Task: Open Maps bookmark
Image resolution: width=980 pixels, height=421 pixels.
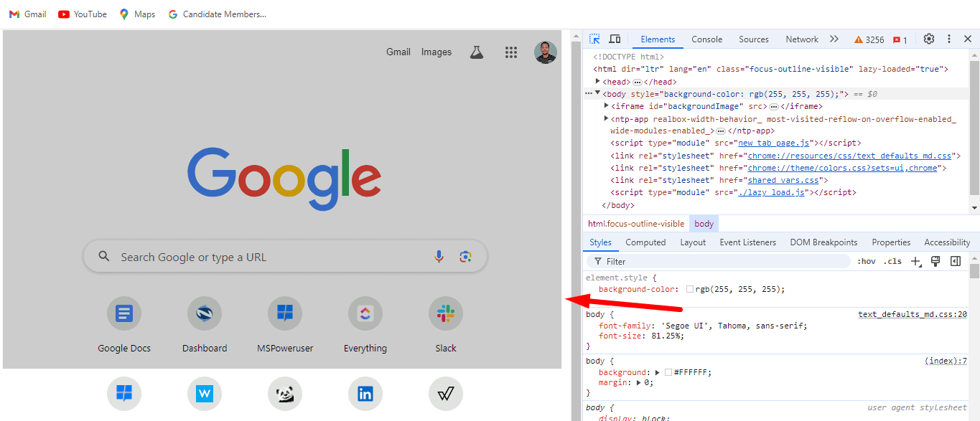Action: (137, 14)
